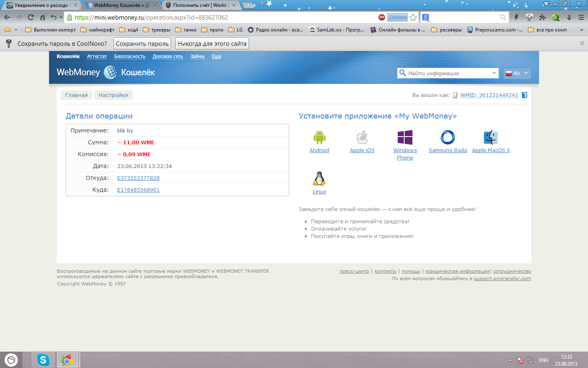Open bookmarks manager star folder dropdown
The image size is (588, 368).
click(11, 30)
